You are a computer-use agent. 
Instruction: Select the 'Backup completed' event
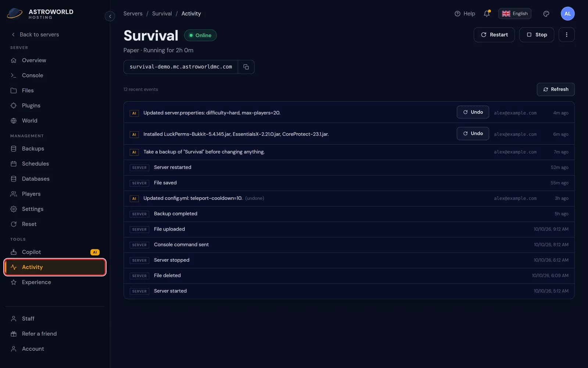point(349,214)
